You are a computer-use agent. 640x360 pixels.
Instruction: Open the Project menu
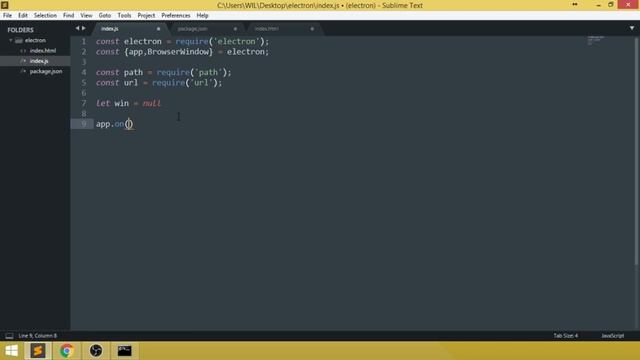146,16
